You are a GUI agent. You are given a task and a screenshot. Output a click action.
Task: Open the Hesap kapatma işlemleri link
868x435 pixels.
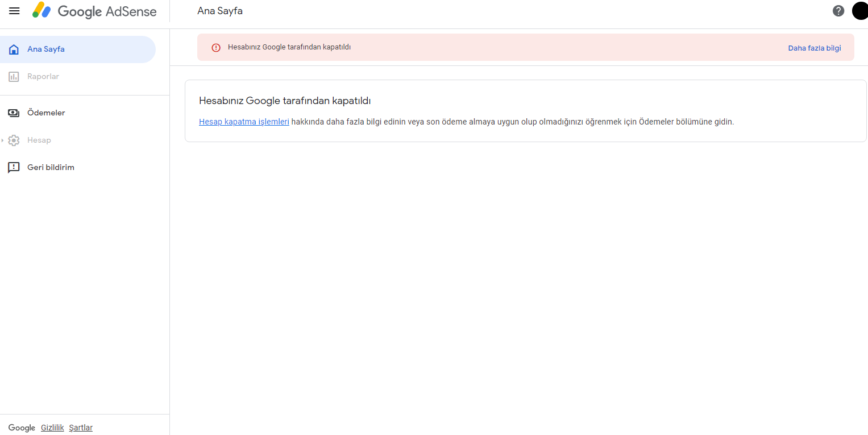[244, 122]
